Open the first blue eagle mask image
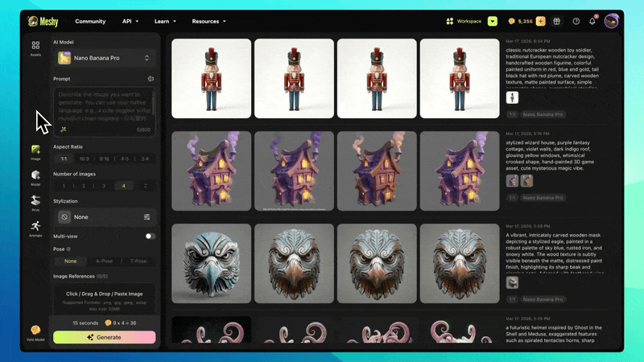 click(211, 264)
